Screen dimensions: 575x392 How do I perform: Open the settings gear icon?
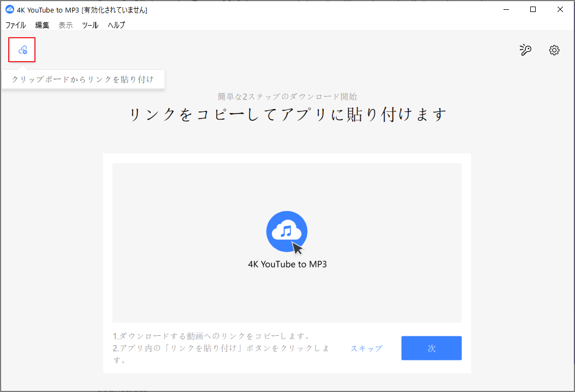(x=554, y=50)
